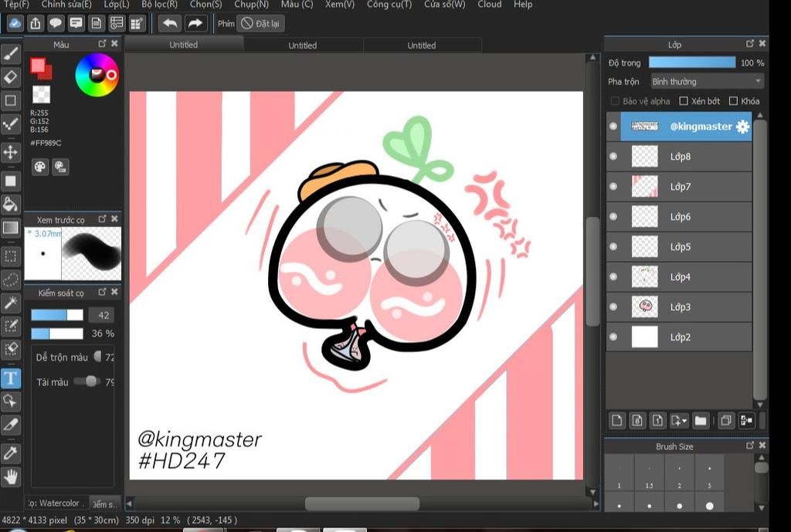Open the @kingmaster layer settings gear
This screenshot has height=532, width=791.
coord(742,127)
